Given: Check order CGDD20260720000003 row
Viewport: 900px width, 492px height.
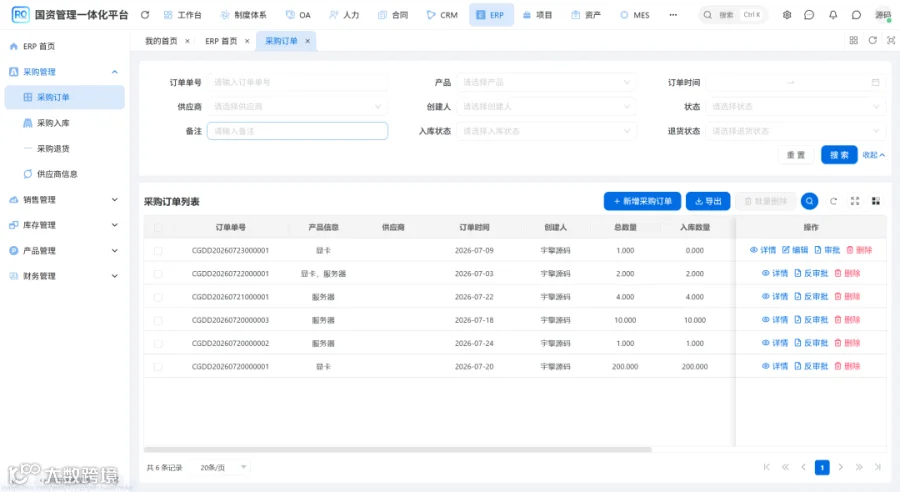Looking at the screenshot, I should click(x=158, y=320).
